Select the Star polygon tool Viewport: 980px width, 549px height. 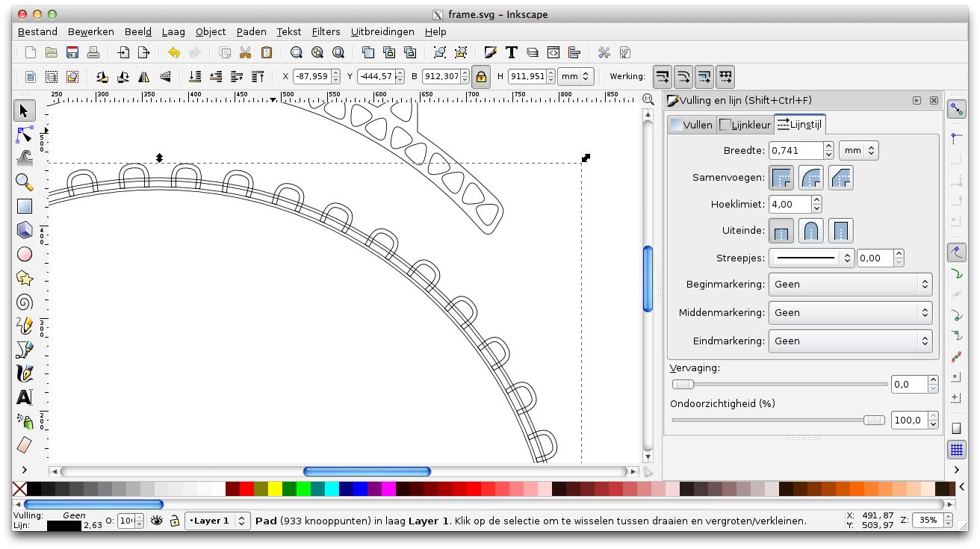pos(24,278)
